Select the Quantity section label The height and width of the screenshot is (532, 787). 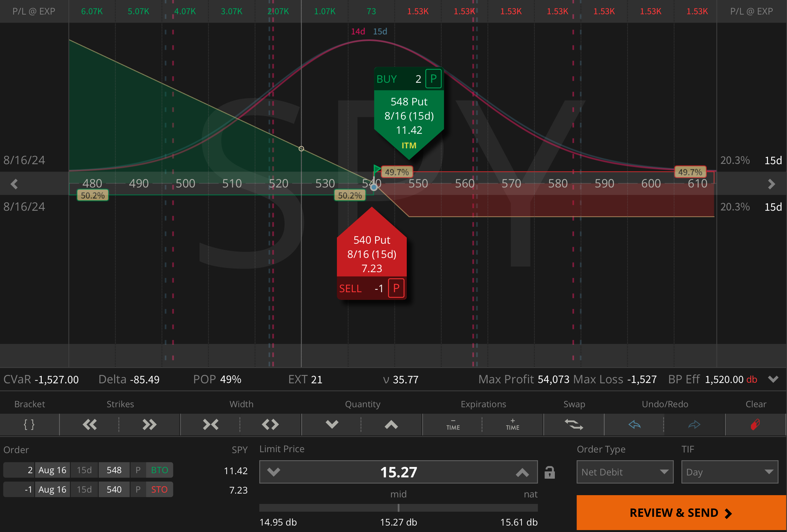[x=363, y=404]
